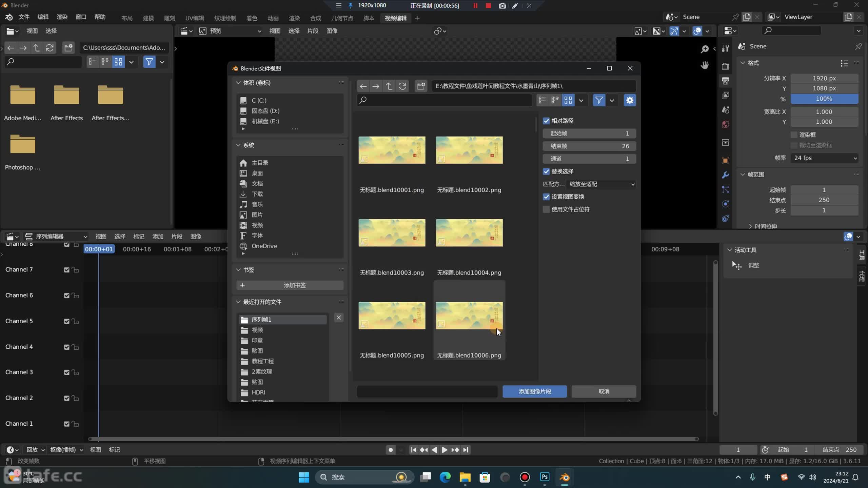Open Blender from Windows taskbar
Screen dimensions: 868x488
point(565,477)
